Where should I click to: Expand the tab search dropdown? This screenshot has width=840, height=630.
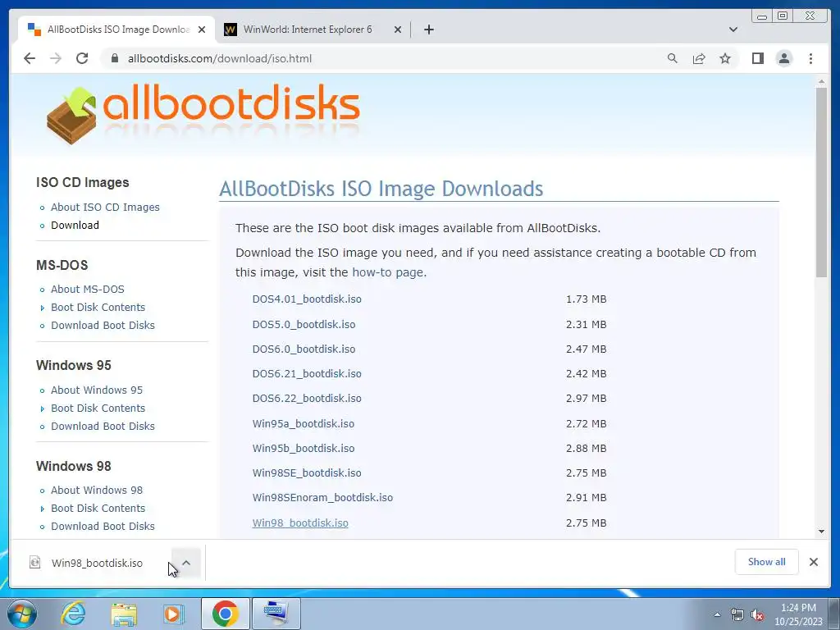pos(733,30)
